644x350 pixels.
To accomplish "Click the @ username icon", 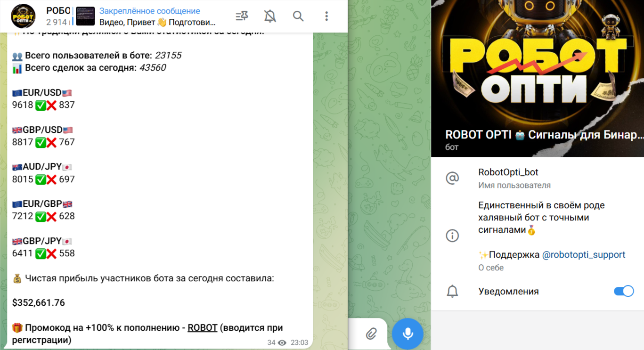I will 452,178.
